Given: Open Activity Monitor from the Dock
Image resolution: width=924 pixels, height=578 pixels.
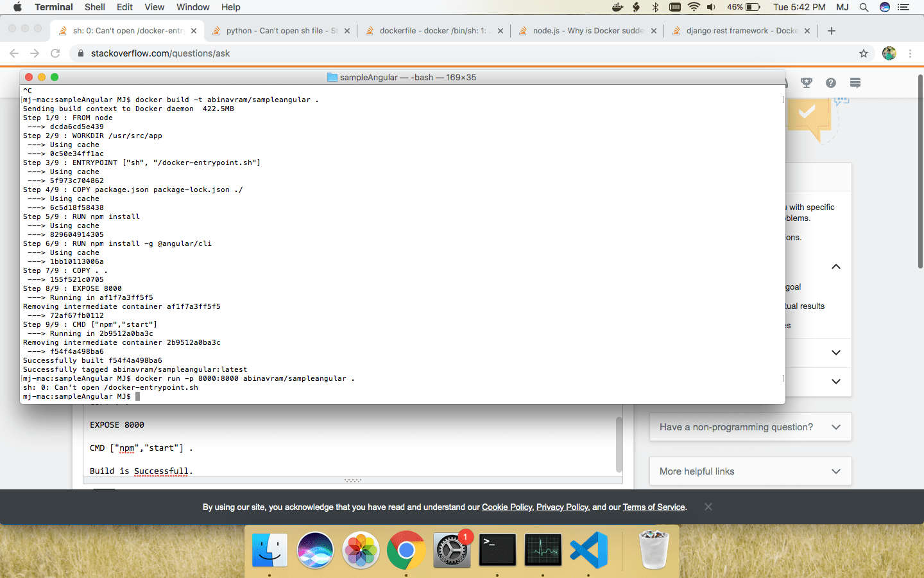Looking at the screenshot, I should coord(543,550).
